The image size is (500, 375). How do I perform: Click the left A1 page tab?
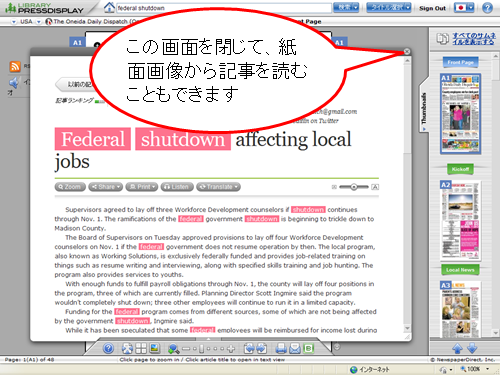click(x=77, y=43)
